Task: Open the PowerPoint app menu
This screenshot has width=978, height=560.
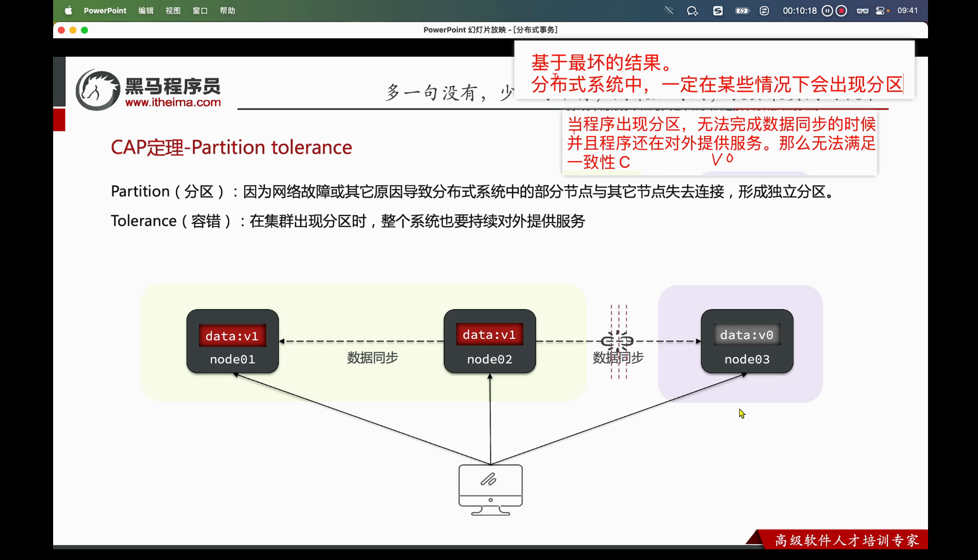Action: (x=105, y=11)
